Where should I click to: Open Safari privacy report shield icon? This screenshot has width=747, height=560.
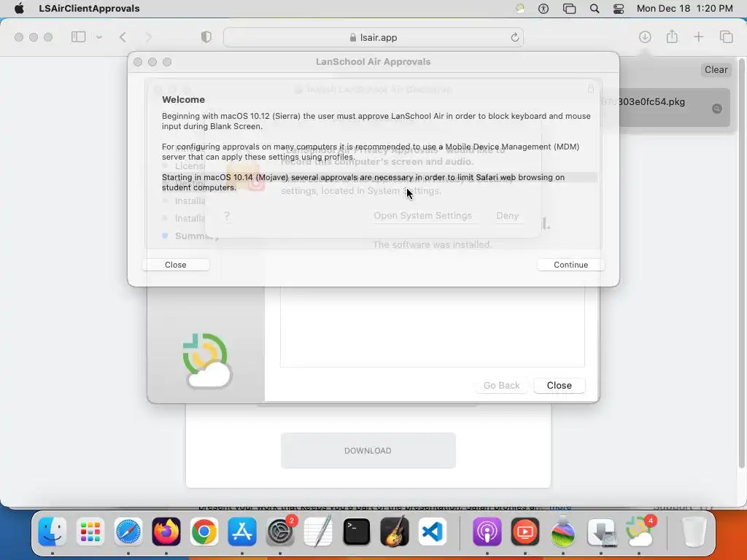tap(206, 37)
